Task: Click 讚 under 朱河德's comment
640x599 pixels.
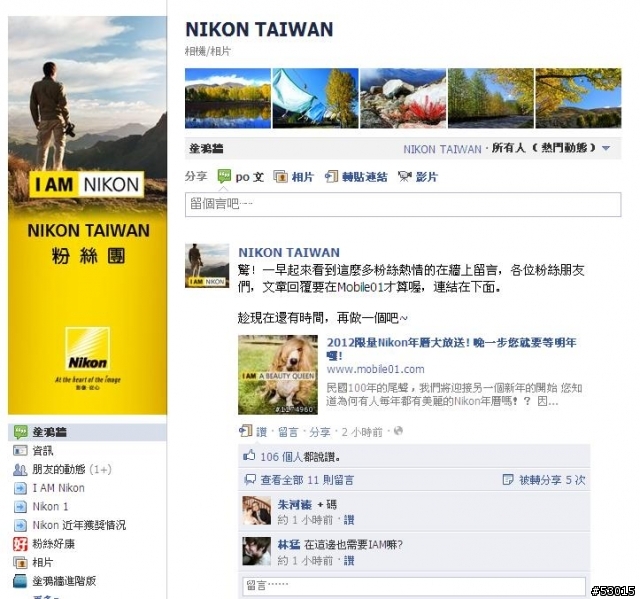Action: [349, 520]
